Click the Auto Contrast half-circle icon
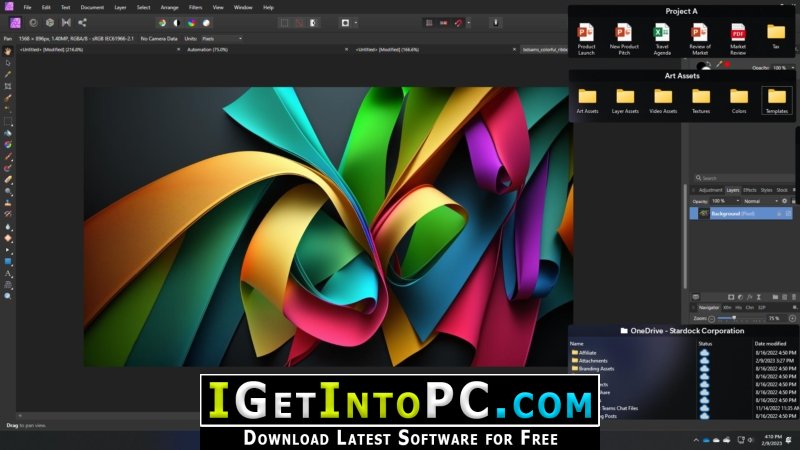The image size is (800, 450). (x=177, y=23)
